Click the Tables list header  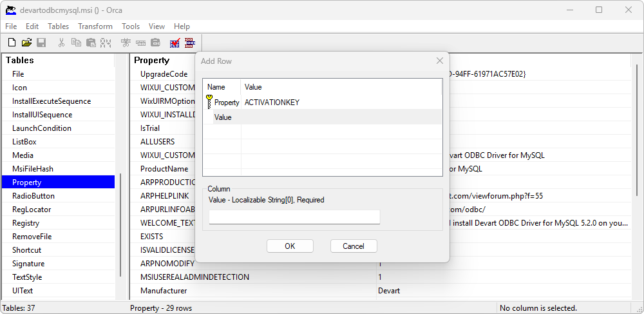[59, 61]
